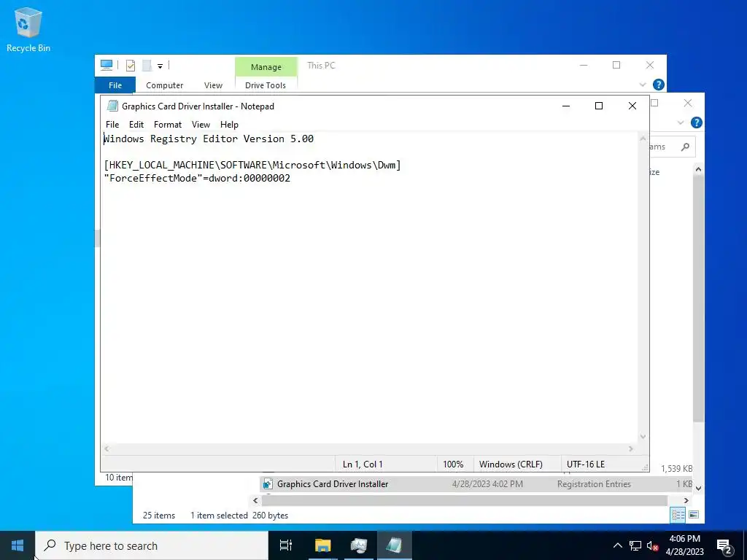Open Customize Quick Access Toolbar dropdown in This PC
747x560 pixels.
coord(160,66)
